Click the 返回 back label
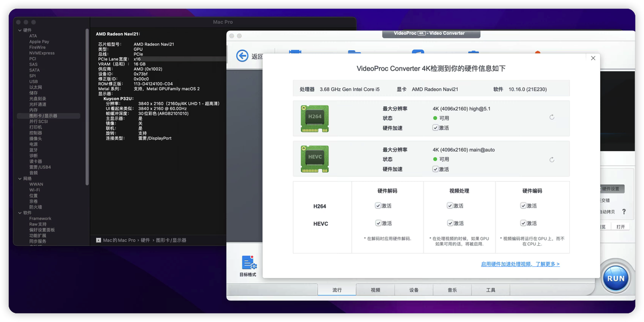 (x=257, y=57)
